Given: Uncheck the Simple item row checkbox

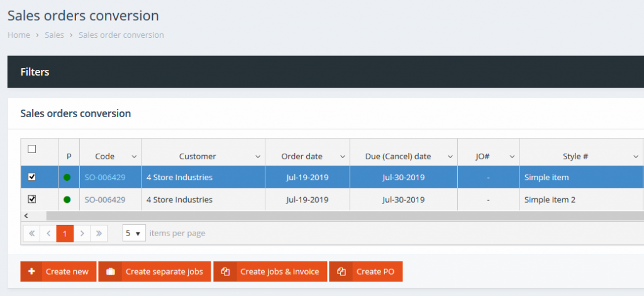Looking at the screenshot, I should [x=32, y=177].
